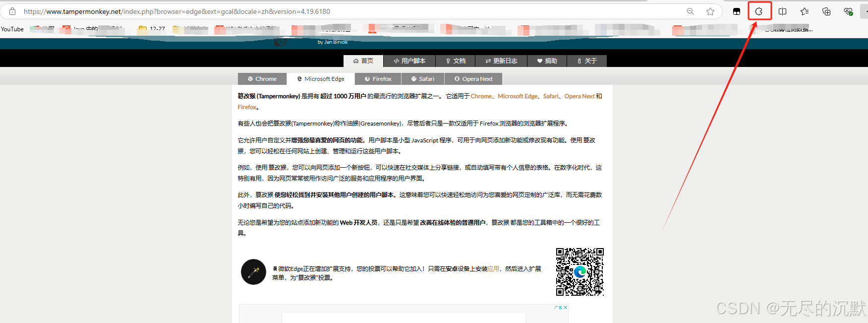Viewport: 868px width, 323px height.
Task: Close the advertisement with X icon
Action: click(565, 308)
